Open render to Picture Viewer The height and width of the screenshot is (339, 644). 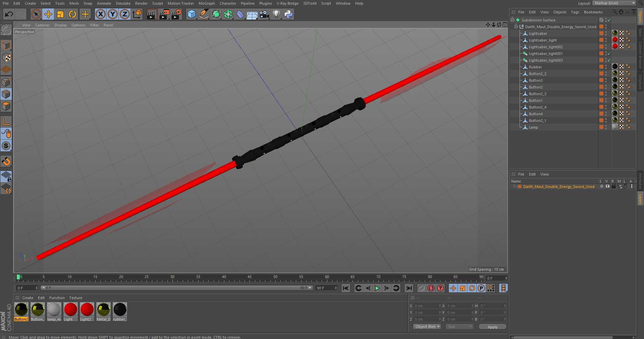pyautogui.click(x=164, y=14)
